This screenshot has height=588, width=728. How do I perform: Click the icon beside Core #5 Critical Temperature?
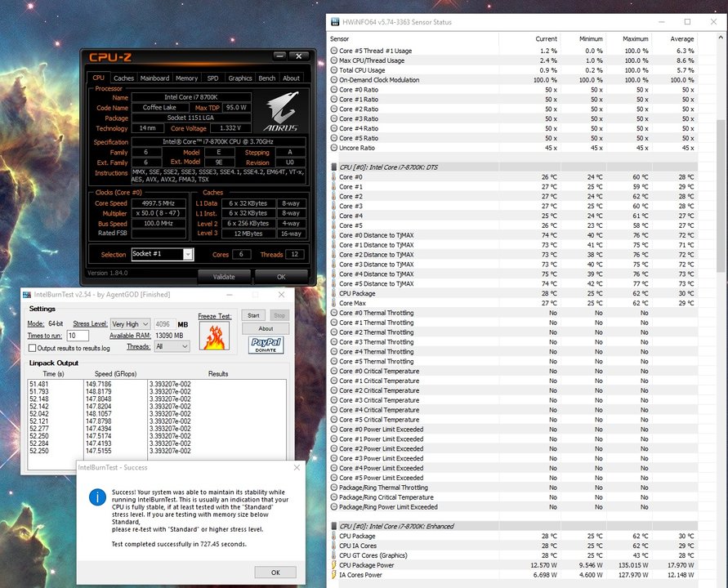point(334,420)
